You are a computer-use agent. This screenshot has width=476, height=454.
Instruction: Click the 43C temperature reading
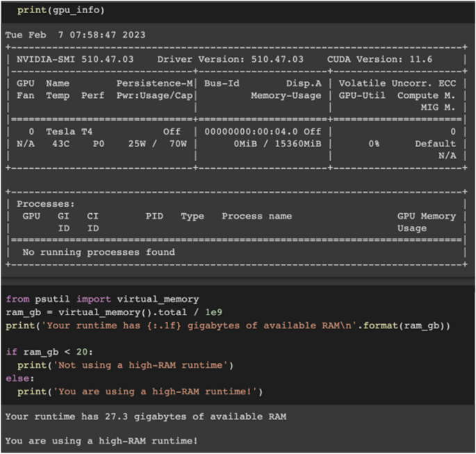pyautogui.click(x=57, y=144)
